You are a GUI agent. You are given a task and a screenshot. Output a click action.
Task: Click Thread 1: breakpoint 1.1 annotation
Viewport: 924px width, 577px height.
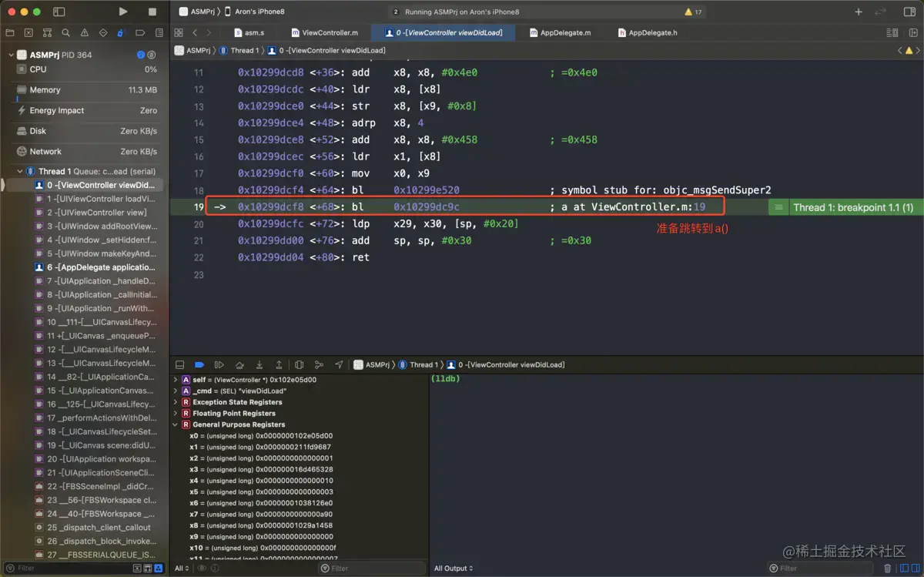click(845, 207)
